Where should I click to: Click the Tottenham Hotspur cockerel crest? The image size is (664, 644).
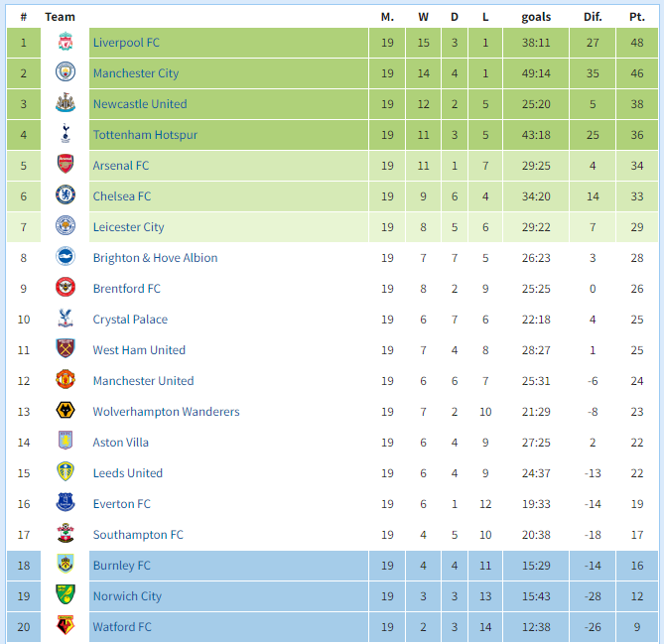point(66,134)
